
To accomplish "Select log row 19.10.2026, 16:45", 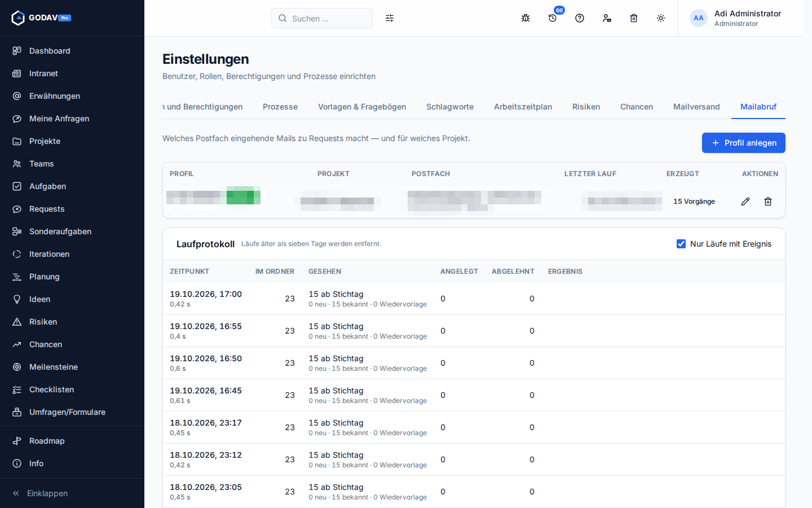I will tap(474, 395).
